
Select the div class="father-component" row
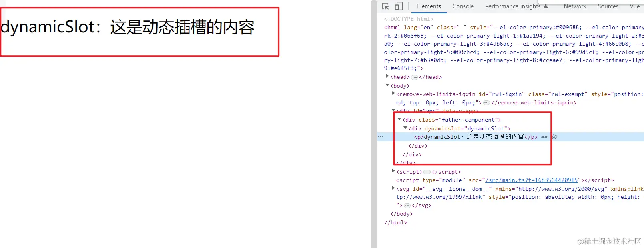451,120
